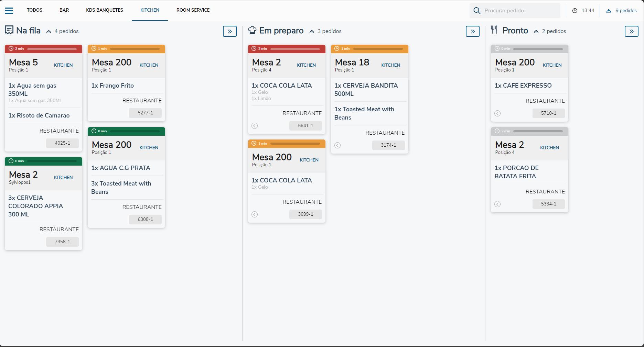Viewport: 644px width, 347px height.
Task: Expand the Em preparo column
Action: coord(472,31)
